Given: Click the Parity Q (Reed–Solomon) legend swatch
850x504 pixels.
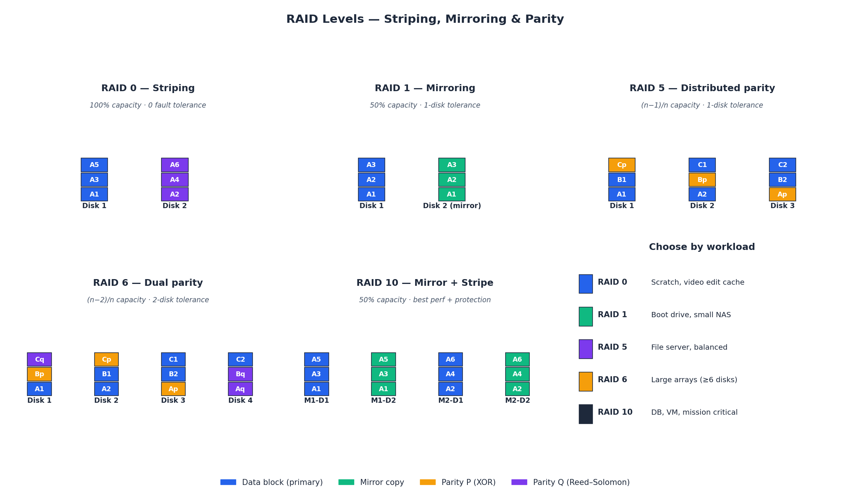Looking at the screenshot, I should [519, 482].
